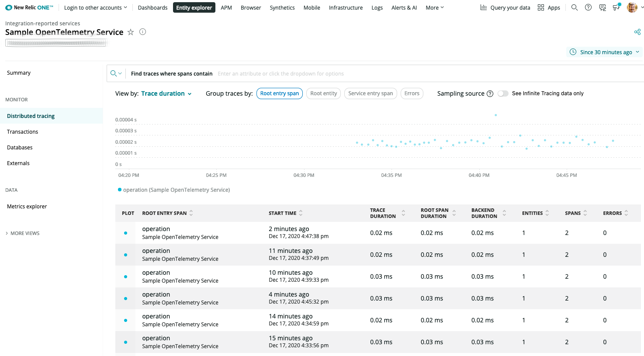Click the trace search magnifier icon
Screen dimensions: 644x356
pyautogui.click(x=114, y=73)
